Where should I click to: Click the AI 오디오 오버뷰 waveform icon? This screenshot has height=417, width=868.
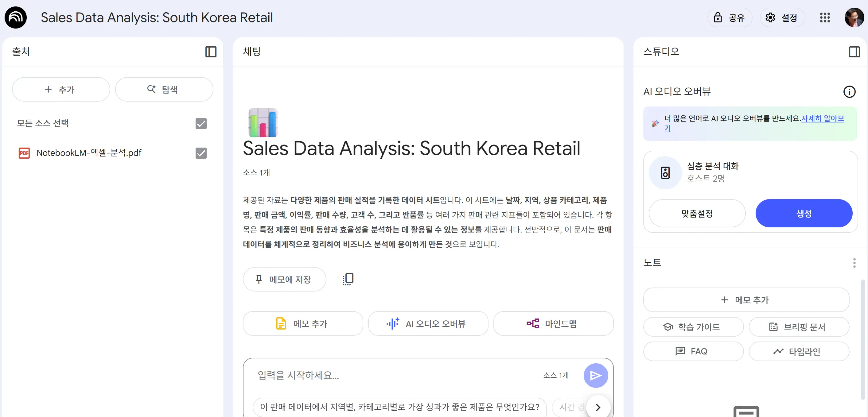point(393,324)
